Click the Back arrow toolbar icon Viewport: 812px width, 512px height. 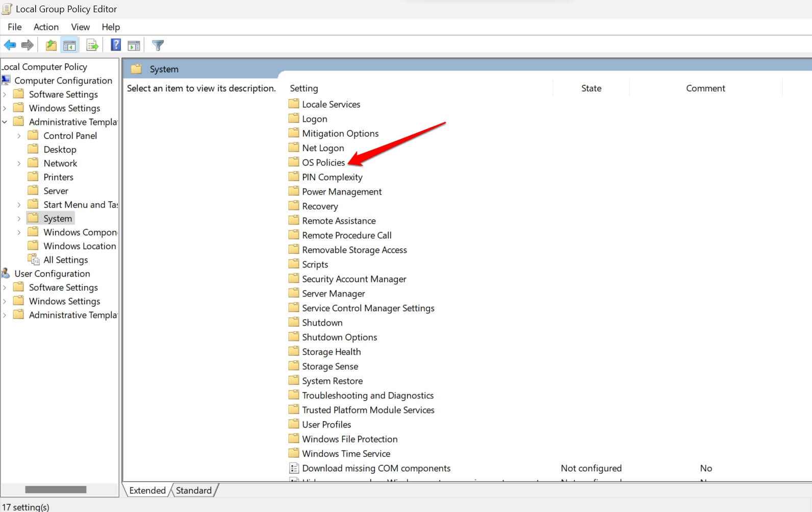click(x=10, y=45)
